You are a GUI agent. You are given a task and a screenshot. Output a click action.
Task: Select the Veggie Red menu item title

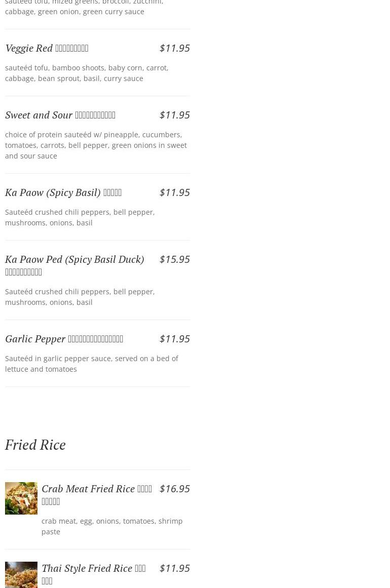(x=47, y=48)
